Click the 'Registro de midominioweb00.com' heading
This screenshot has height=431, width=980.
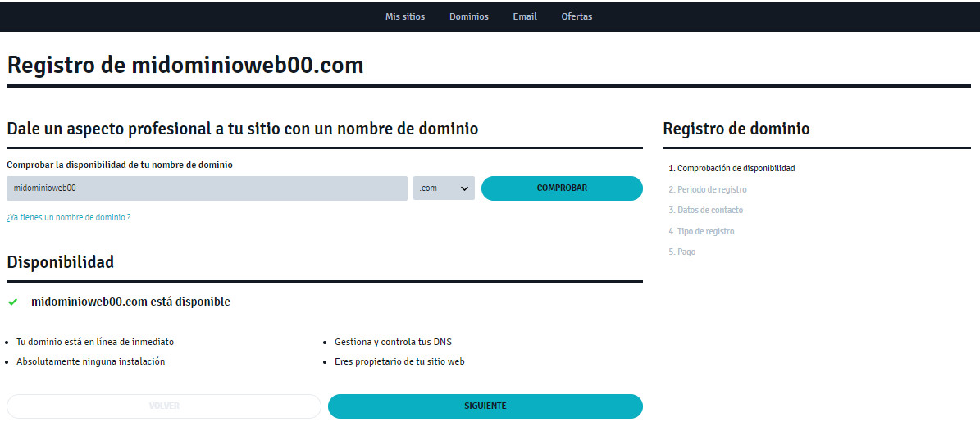[x=185, y=65]
